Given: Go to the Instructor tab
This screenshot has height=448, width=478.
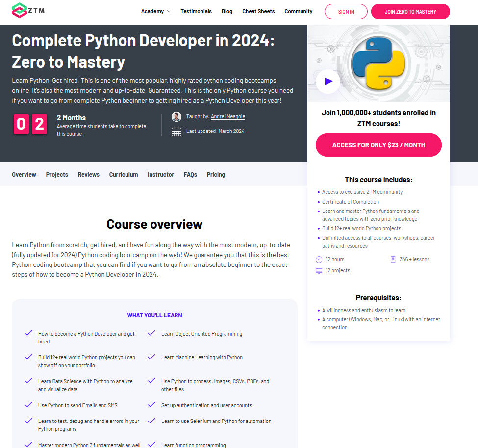Looking at the screenshot, I should [161, 175].
